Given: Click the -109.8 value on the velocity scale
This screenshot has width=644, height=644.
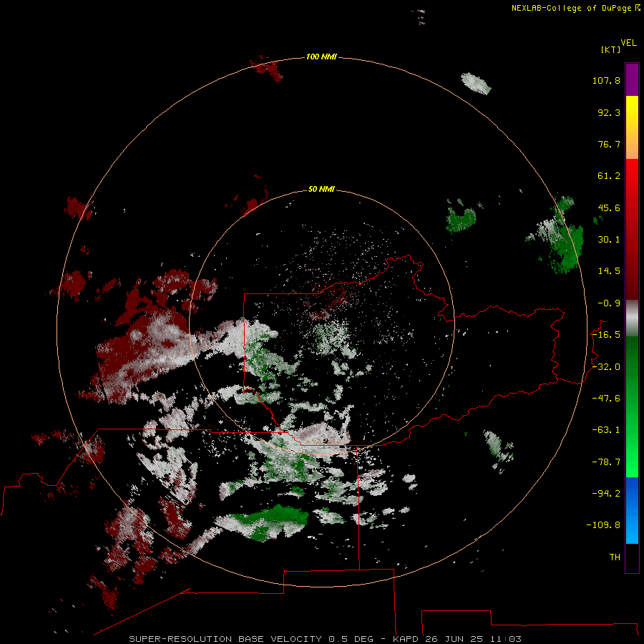Looking at the screenshot, I should click(603, 525).
